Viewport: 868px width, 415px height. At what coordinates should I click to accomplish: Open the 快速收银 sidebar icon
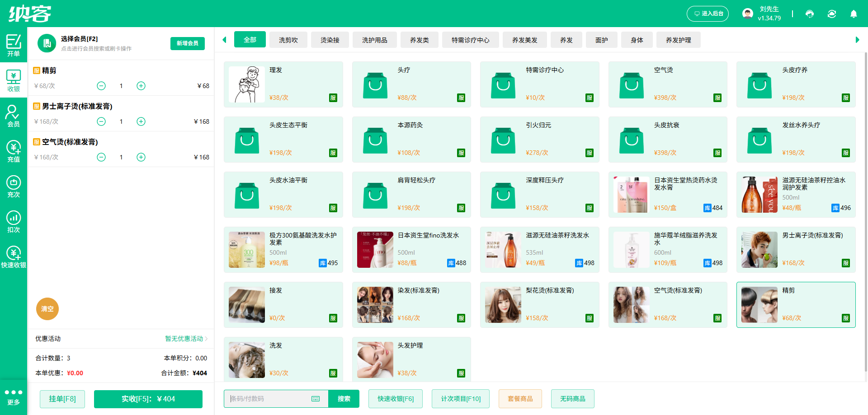point(14,256)
